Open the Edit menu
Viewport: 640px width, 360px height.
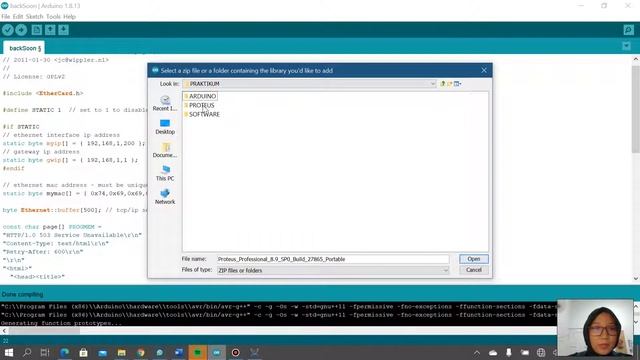[x=18, y=17]
